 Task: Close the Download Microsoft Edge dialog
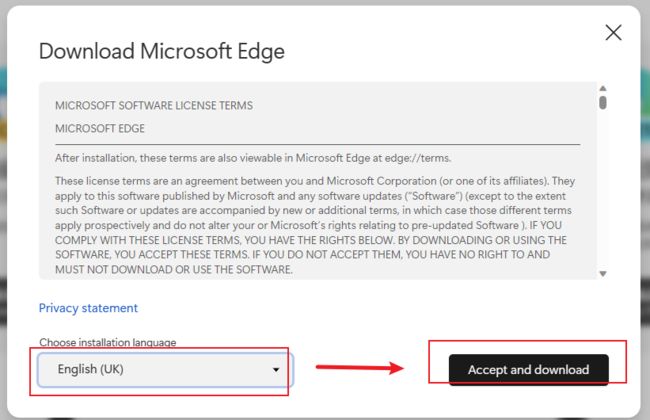(x=613, y=32)
